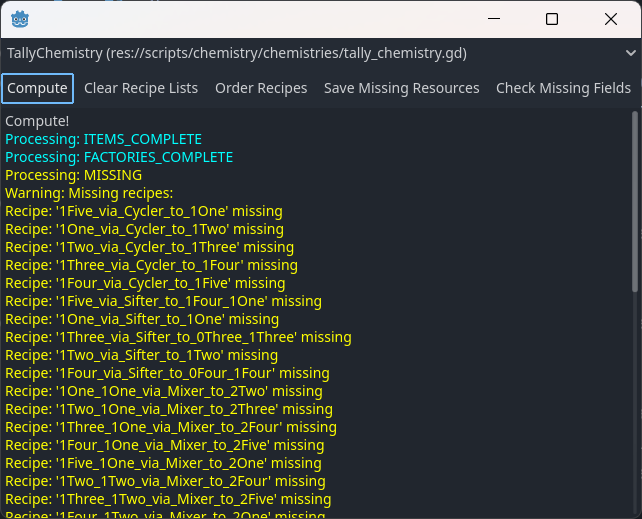
Task: Click '1Three_via_Cycler_to_1Four' missing line
Action: click(151, 265)
